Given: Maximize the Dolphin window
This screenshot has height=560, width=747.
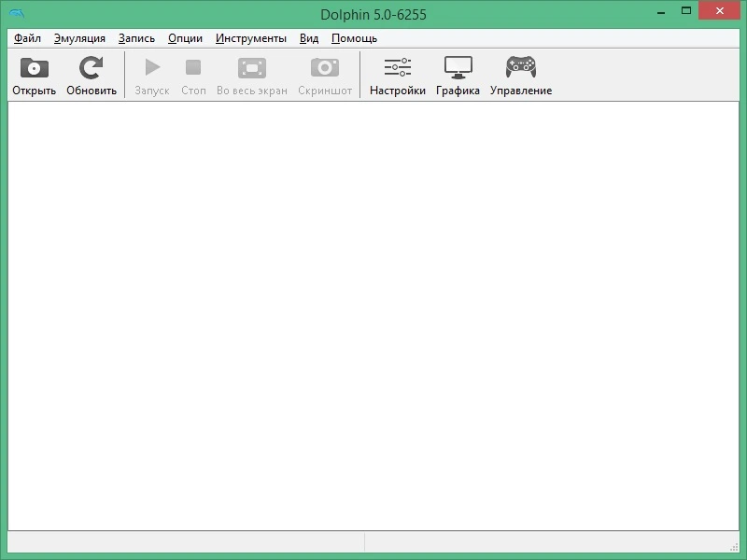Looking at the screenshot, I should (x=686, y=10).
